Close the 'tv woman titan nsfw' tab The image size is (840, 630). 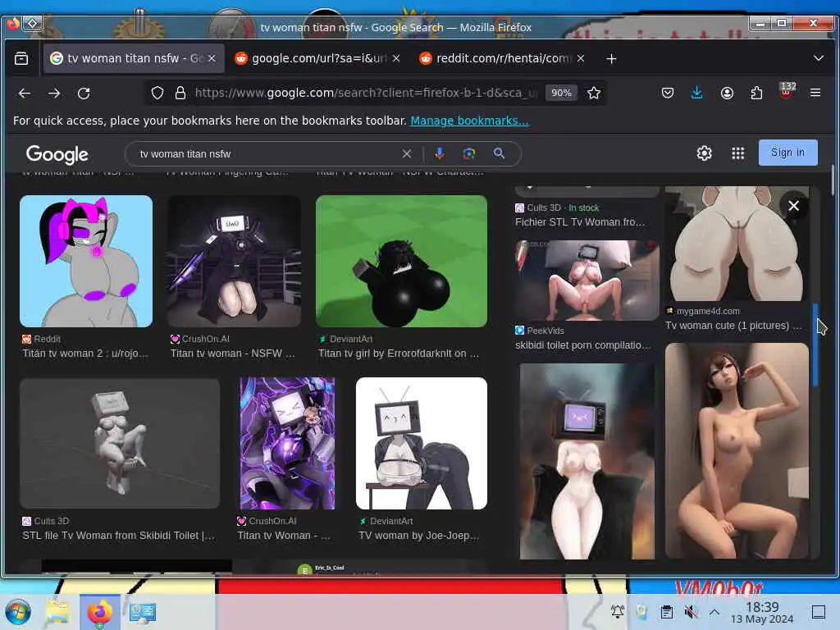click(212, 58)
